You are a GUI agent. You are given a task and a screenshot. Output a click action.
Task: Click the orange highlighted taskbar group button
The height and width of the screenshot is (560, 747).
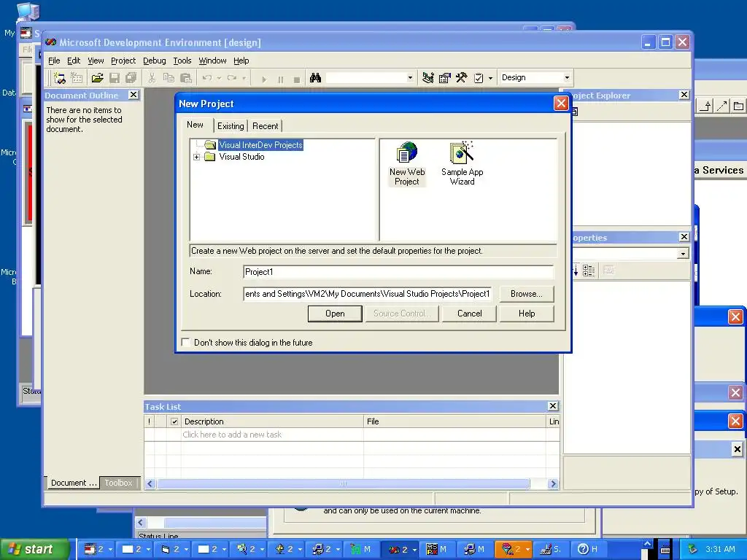tap(513, 550)
